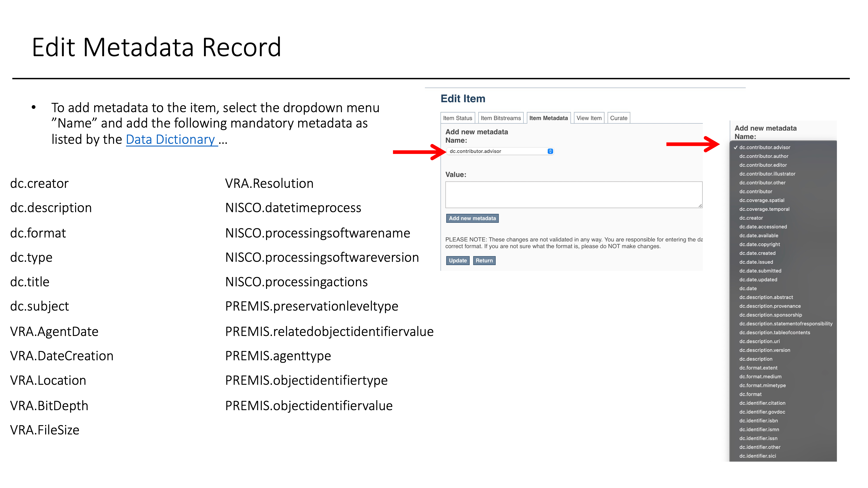Choose dc.date.created from the list
This screenshot has height=488, width=868.
click(757, 253)
